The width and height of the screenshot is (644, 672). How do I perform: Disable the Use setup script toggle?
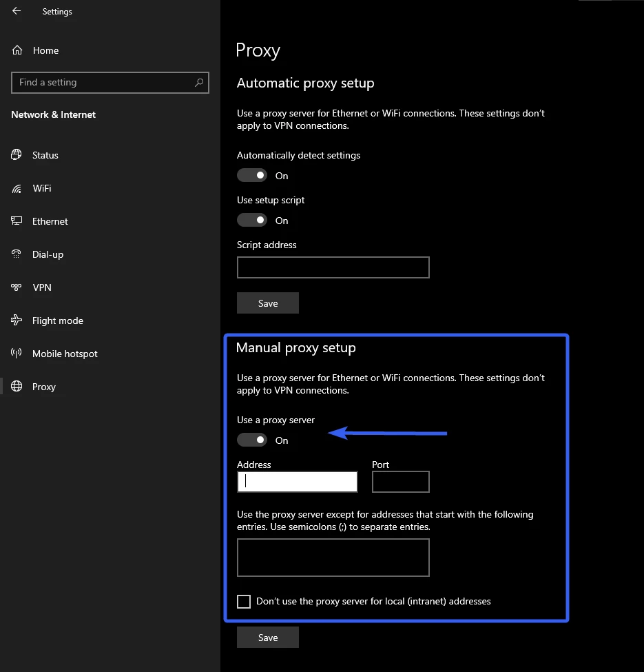[x=252, y=221]
